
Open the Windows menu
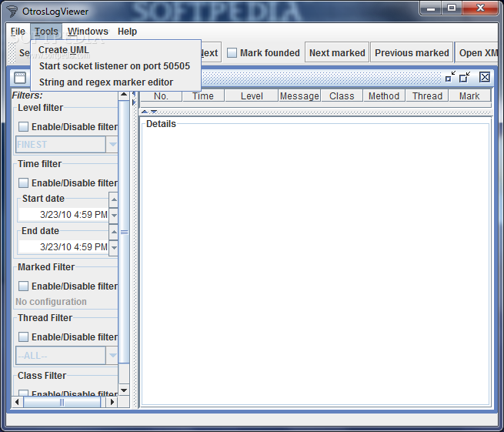(x=88, y=32)
